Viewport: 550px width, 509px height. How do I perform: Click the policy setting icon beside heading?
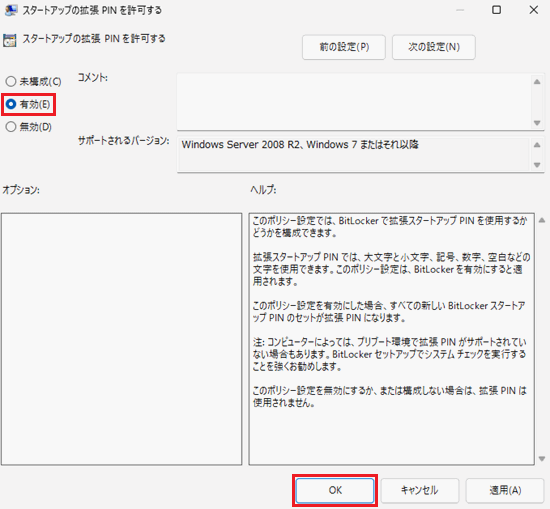(9, 40)
